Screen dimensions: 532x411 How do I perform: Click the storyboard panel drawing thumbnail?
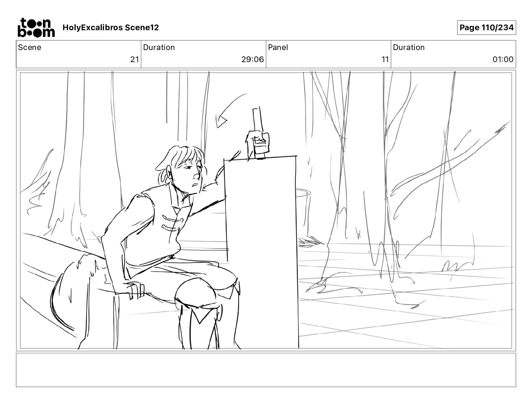click(x=266, y=211)
